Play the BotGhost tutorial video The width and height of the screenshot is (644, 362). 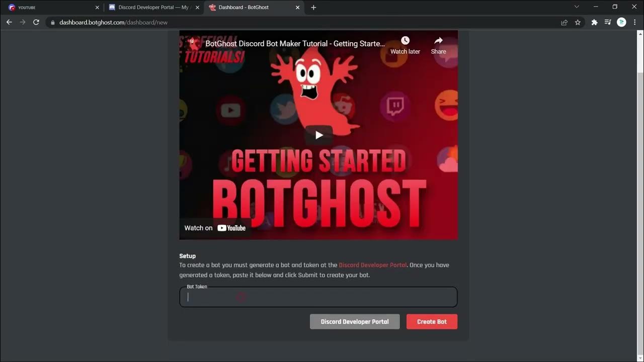coord(319,135)
